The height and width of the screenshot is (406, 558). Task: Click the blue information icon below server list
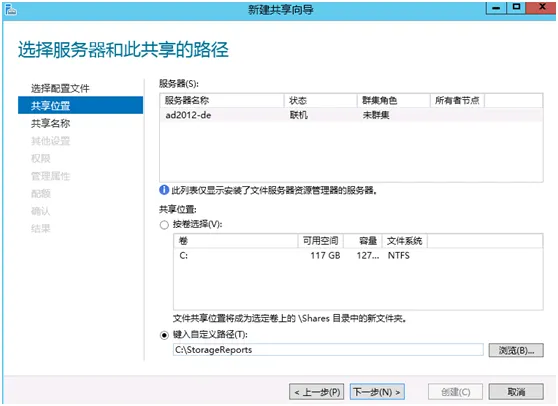tap(164, 190)
